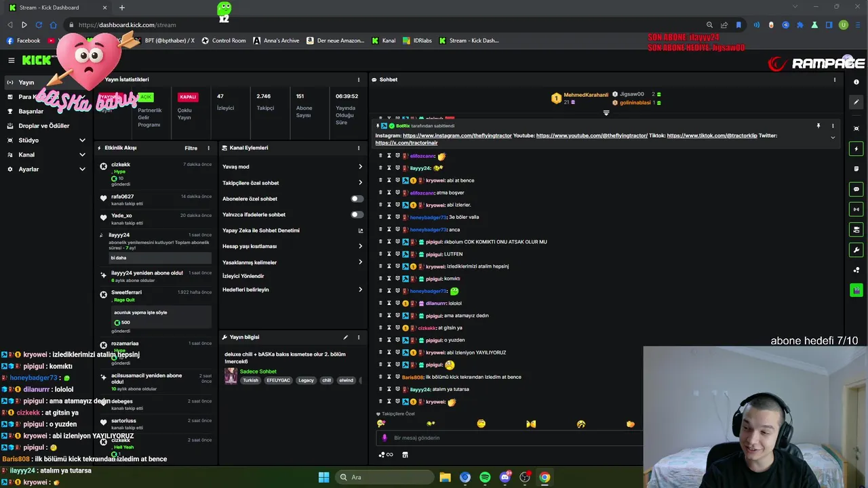
Task: Toggle the chat bubble widget in right sidebar
Action: click(x=856, y=189)
